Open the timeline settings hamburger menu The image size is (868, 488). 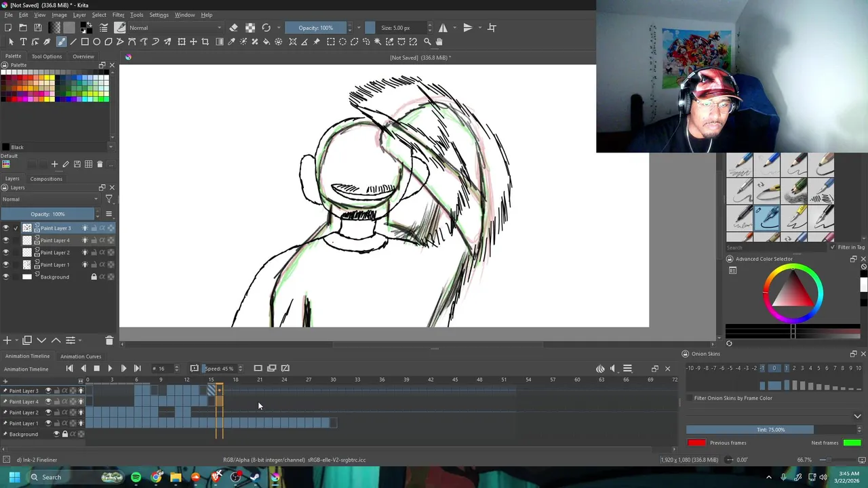pyautogui.click(x=627, y=369)
